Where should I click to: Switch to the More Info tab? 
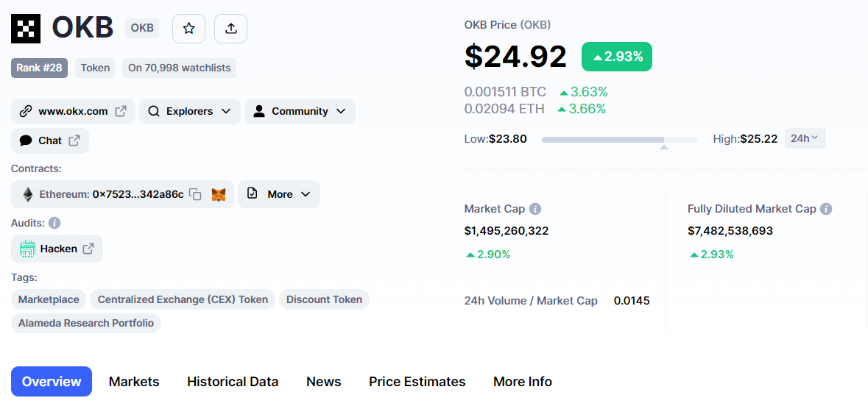click(x=523, y=382)
